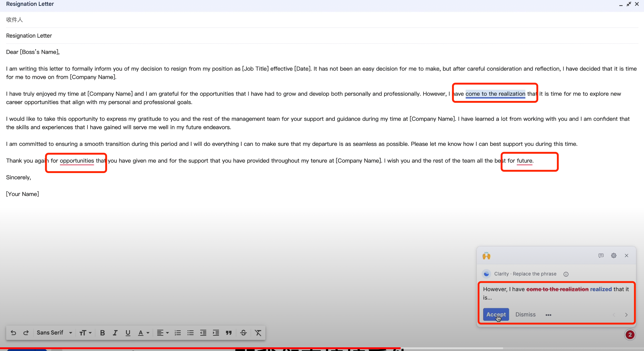Viewport: 644px width, 351px height.
Task: Click the Strikethrough formatting icon
Action: pyautogui.click(x=243, y=332)
